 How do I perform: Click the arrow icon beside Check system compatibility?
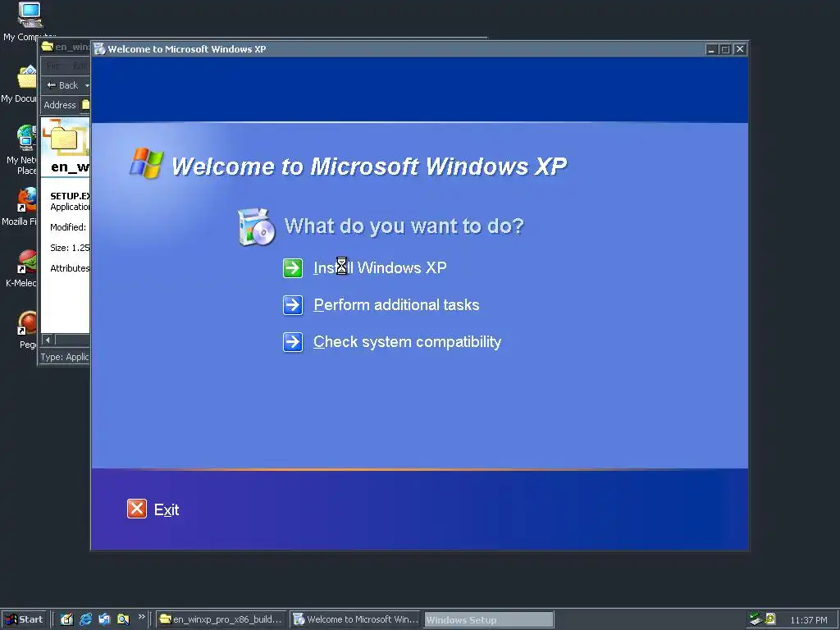293,342
